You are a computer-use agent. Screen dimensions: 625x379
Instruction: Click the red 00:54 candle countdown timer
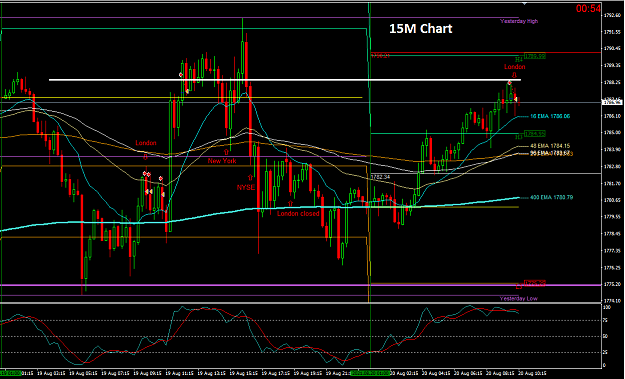click(588, 8)
